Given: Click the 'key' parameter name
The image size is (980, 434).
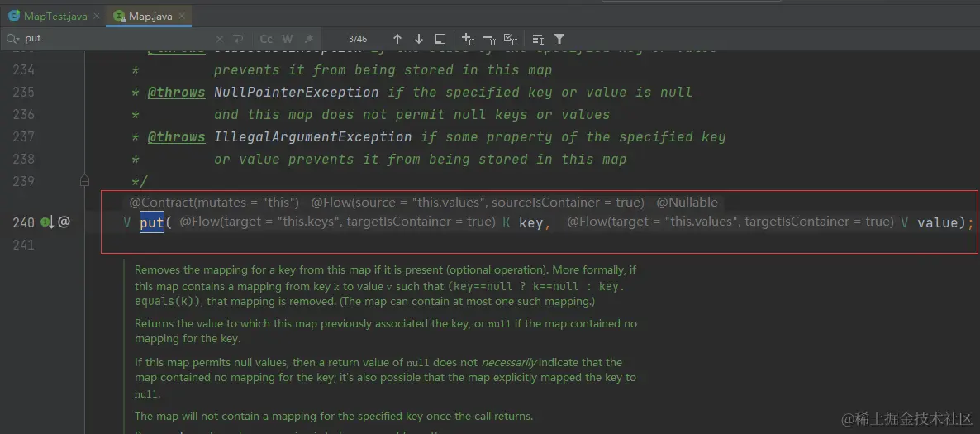Looking at the screenshot, I should point(530,222).
